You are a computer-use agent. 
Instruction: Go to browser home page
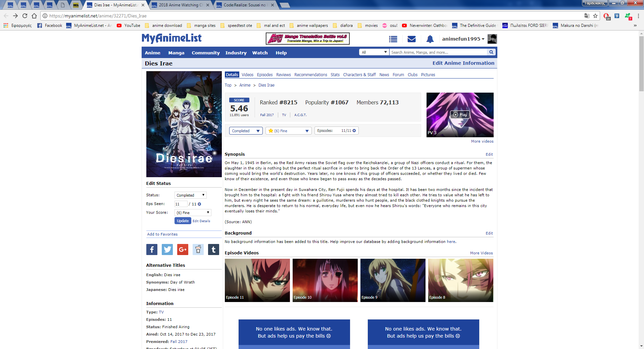click(x=34, y=16)
